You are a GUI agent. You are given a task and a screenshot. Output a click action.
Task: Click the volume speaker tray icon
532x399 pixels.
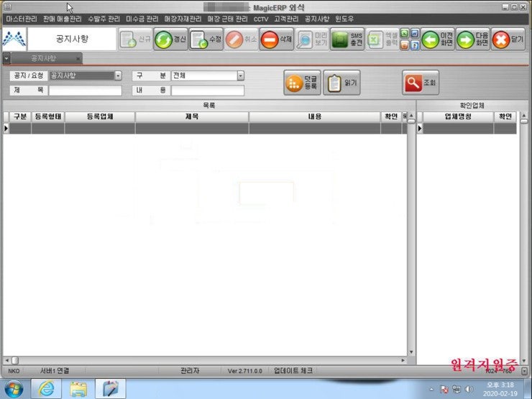469,389
